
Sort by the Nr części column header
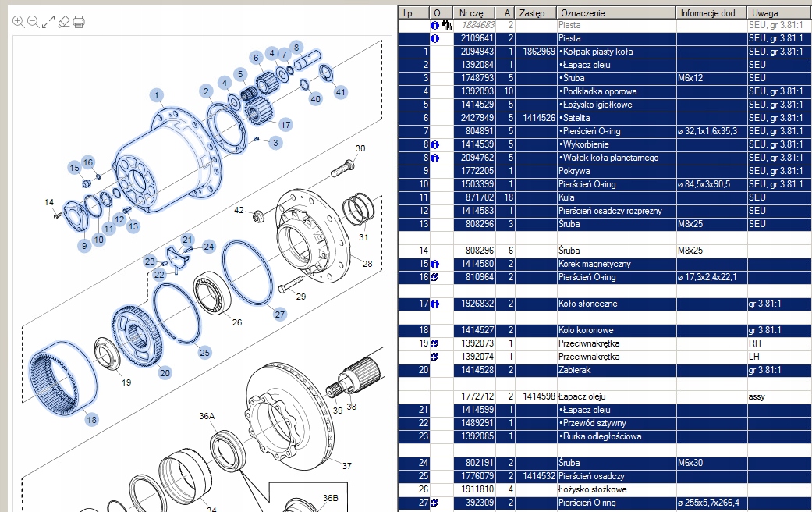tap(474, 13)
